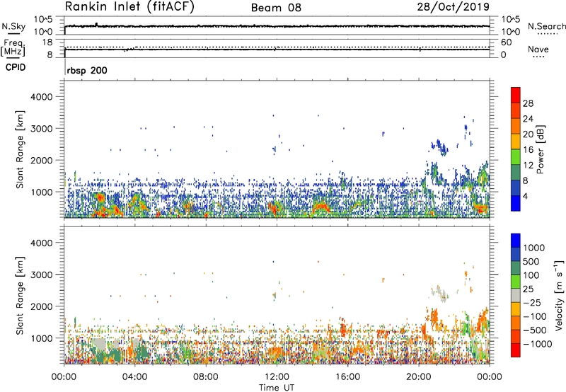Click the "1000" range tick in the power panel
Image resolution: width=566 pixels, height=392 pixels.
[x=42, y=192]
